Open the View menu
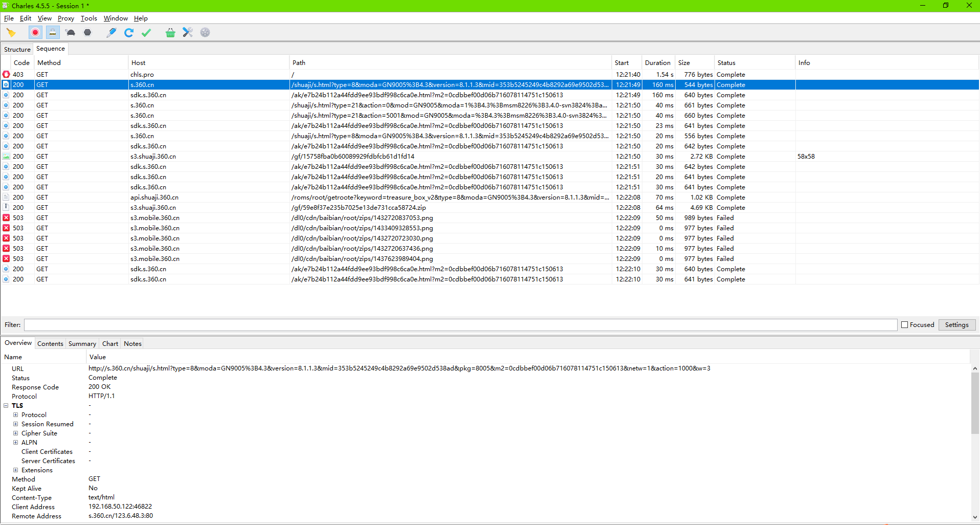The height and width of the screenshot is (525, 980). click(x=44, y=18)
